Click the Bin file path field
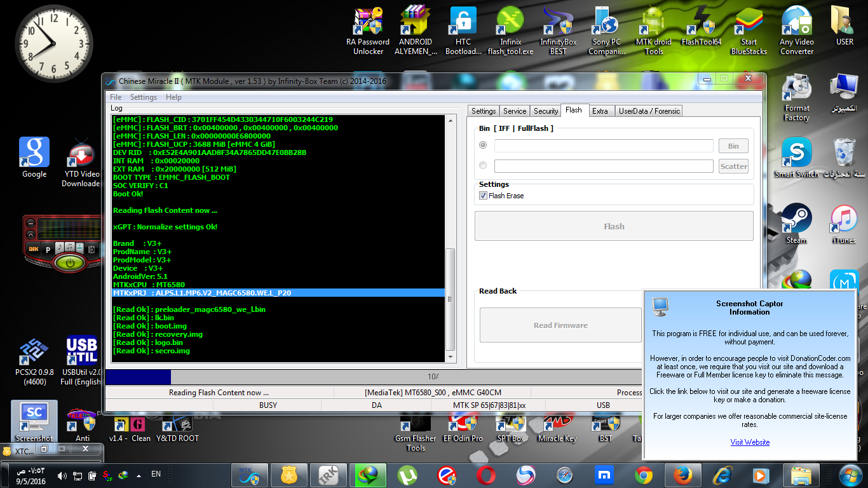Image resolution: width=868 pixels, height=488 pixels. click(x=604, y=146)
